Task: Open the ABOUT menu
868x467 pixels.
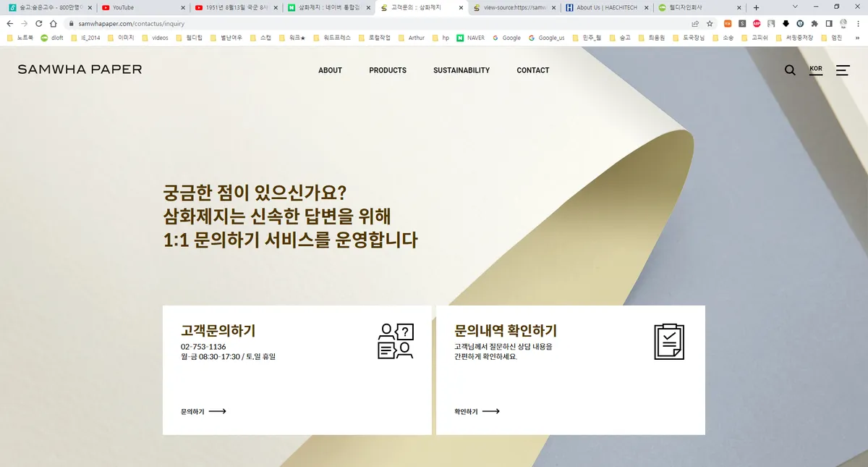Action: [330, 70]
